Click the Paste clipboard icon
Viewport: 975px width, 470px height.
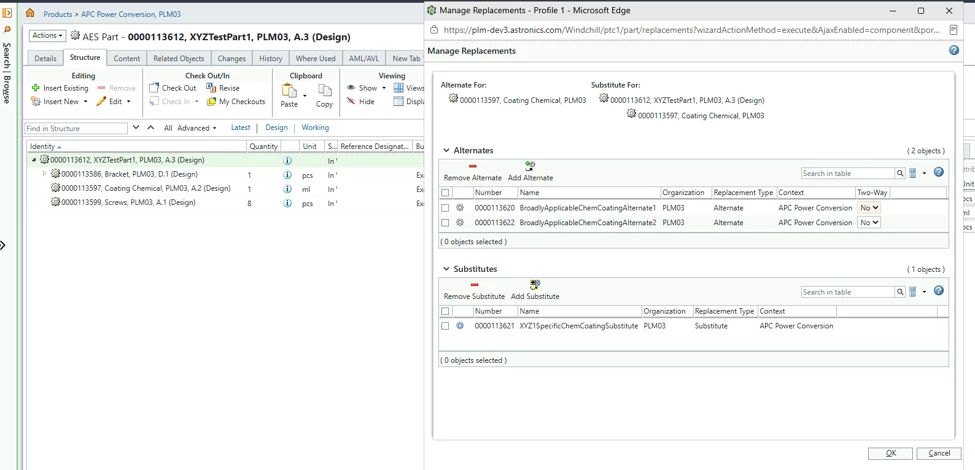(289, 91)
